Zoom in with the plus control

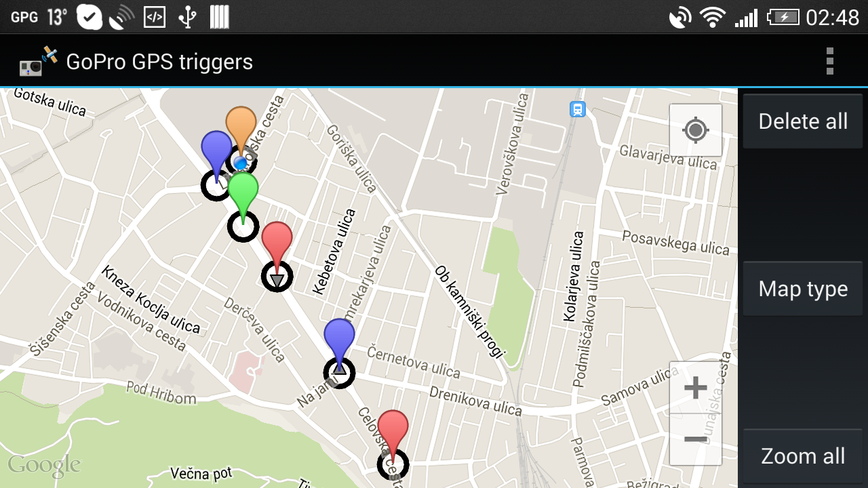coord(695,387)
